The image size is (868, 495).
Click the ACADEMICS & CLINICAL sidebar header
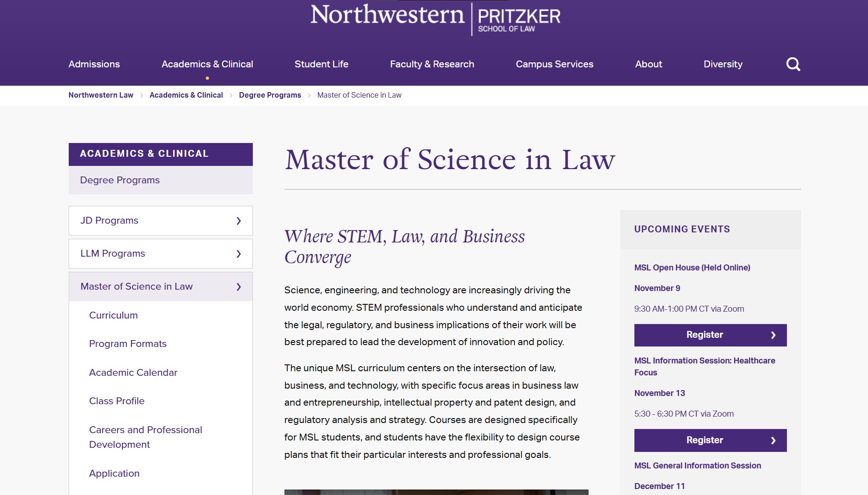(161, 154)
